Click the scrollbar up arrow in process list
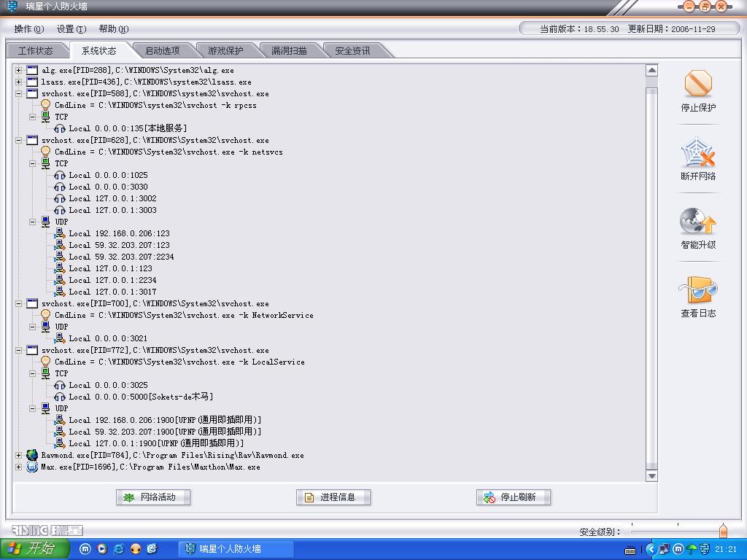 (x=651, y=71)
